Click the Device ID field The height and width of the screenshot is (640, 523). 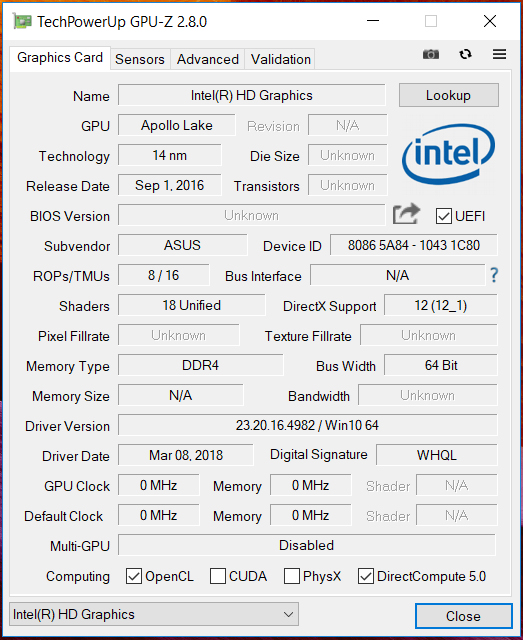click(x=414, y=245)
